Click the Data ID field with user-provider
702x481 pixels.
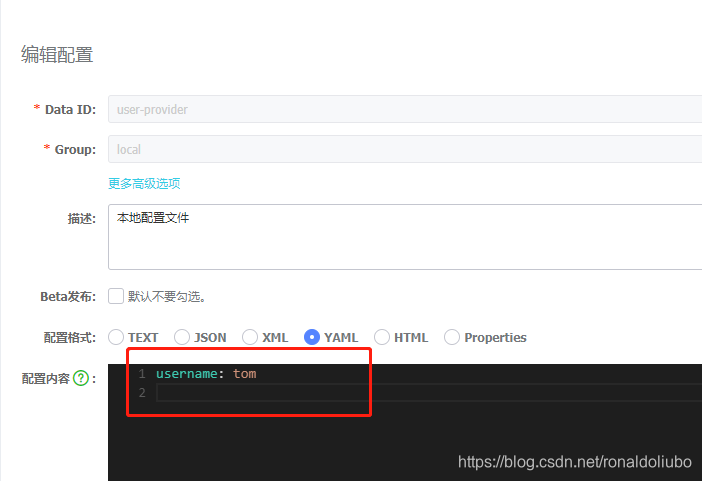(405, 109)
